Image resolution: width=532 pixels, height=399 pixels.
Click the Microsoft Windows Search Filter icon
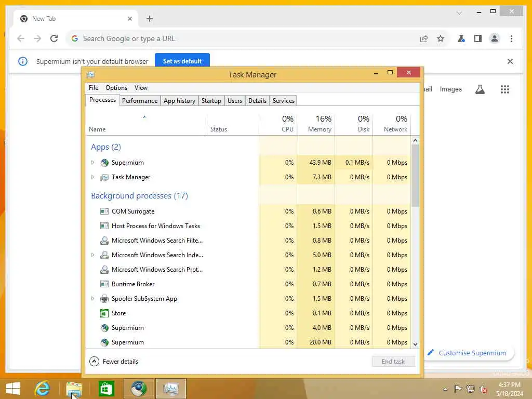tap(104, 241)
